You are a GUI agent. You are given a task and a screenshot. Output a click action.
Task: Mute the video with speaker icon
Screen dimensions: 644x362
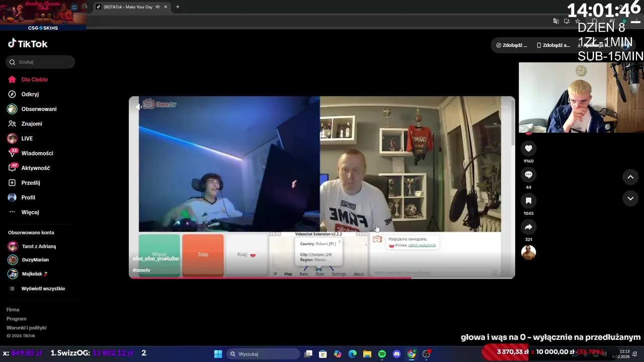[x=139, y=107]
